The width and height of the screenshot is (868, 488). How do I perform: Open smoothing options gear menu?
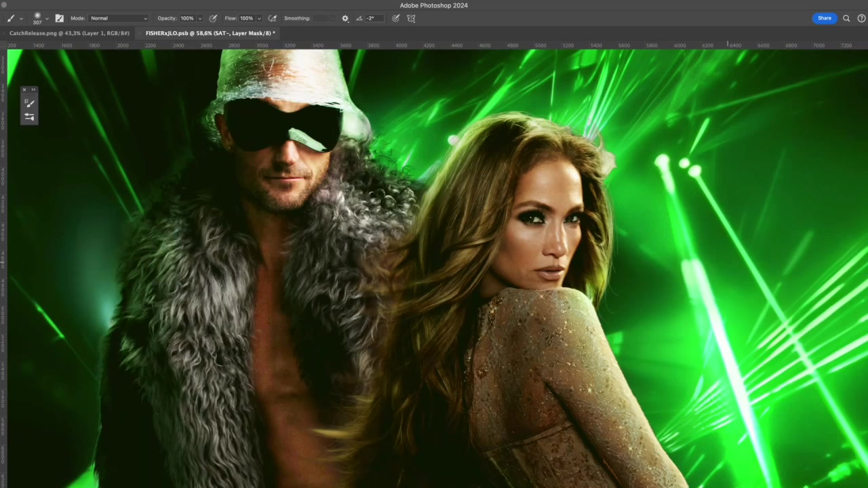(345, 18)
